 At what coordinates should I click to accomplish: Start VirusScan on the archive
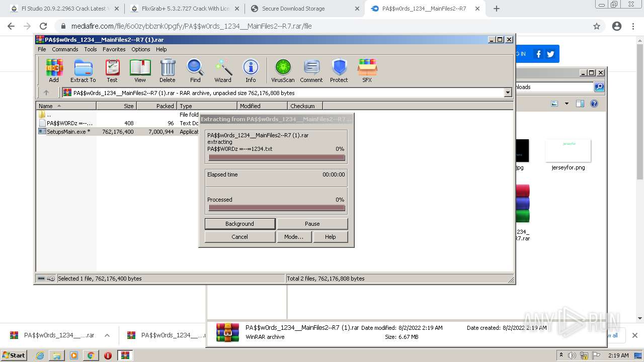pyautogui.click(x=283, y=70)
